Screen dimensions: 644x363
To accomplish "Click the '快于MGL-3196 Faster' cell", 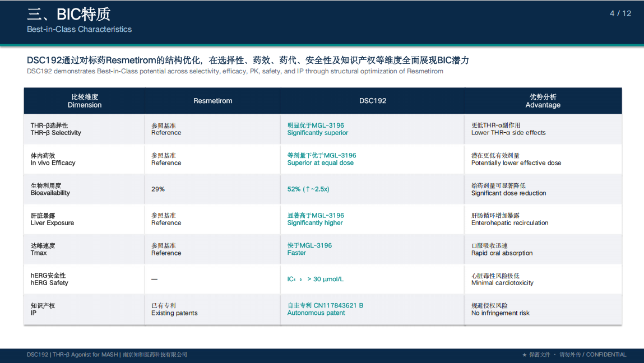I will [x=309, y=249].
